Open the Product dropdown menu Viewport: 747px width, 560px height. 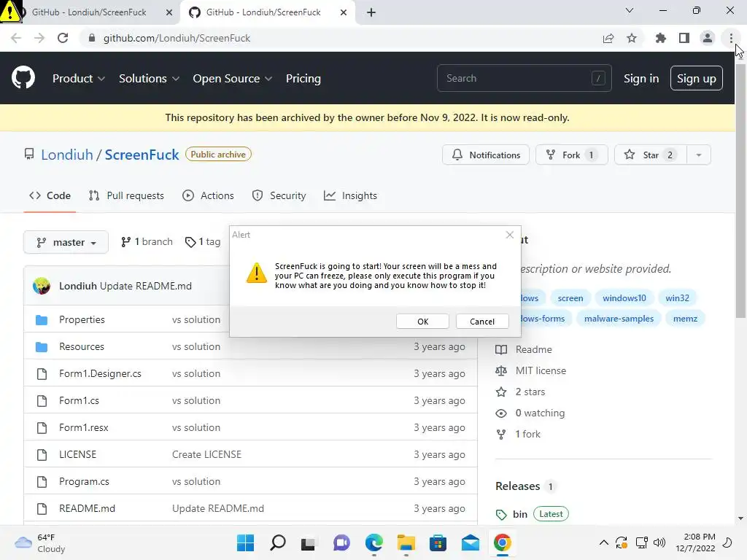tap(79, 79)
